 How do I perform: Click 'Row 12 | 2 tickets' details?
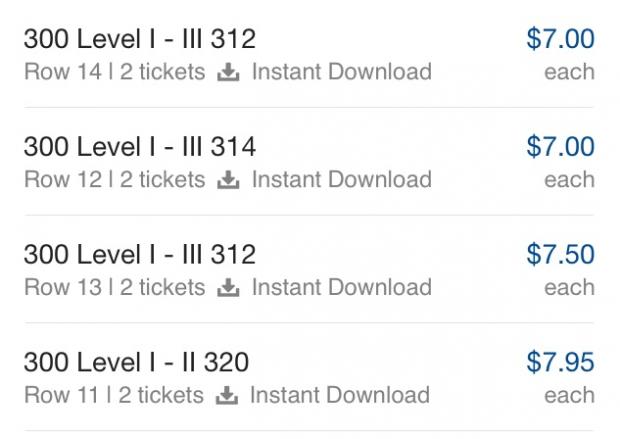point(114,180)
